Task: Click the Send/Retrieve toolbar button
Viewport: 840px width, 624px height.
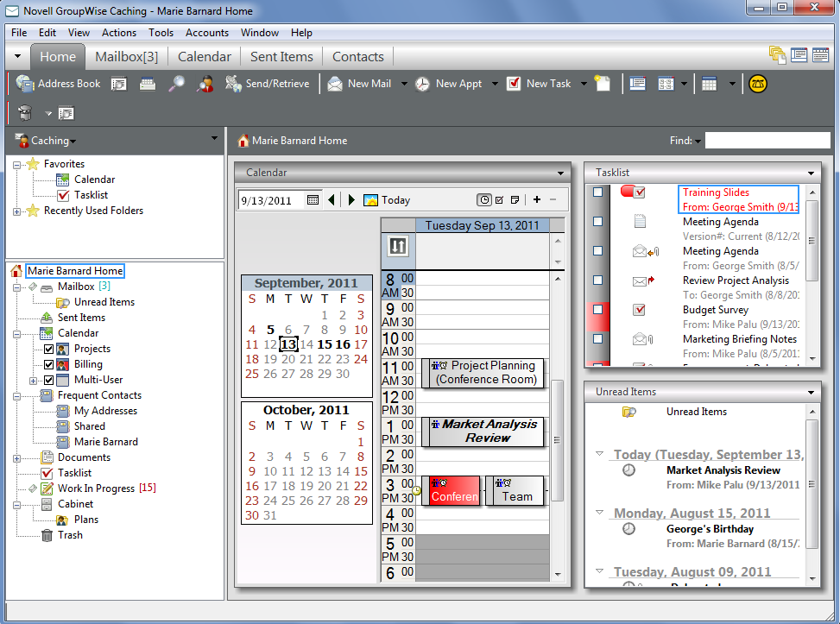Action: coord(267,84)
